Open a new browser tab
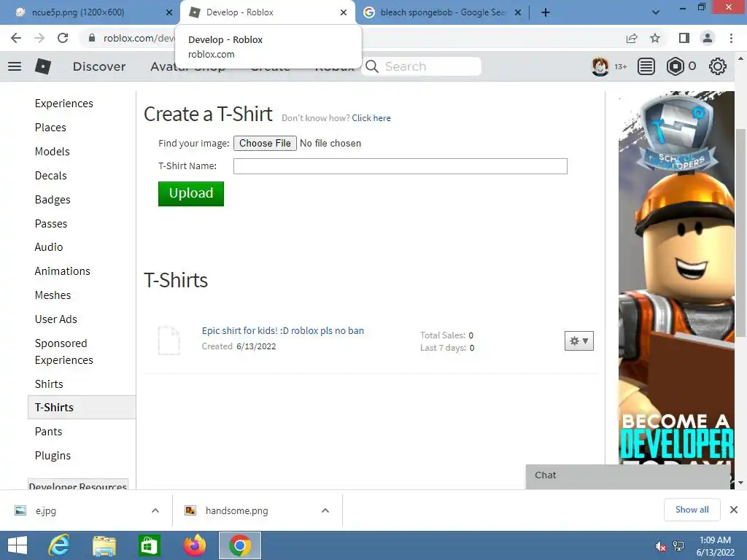 click(546, 12)
